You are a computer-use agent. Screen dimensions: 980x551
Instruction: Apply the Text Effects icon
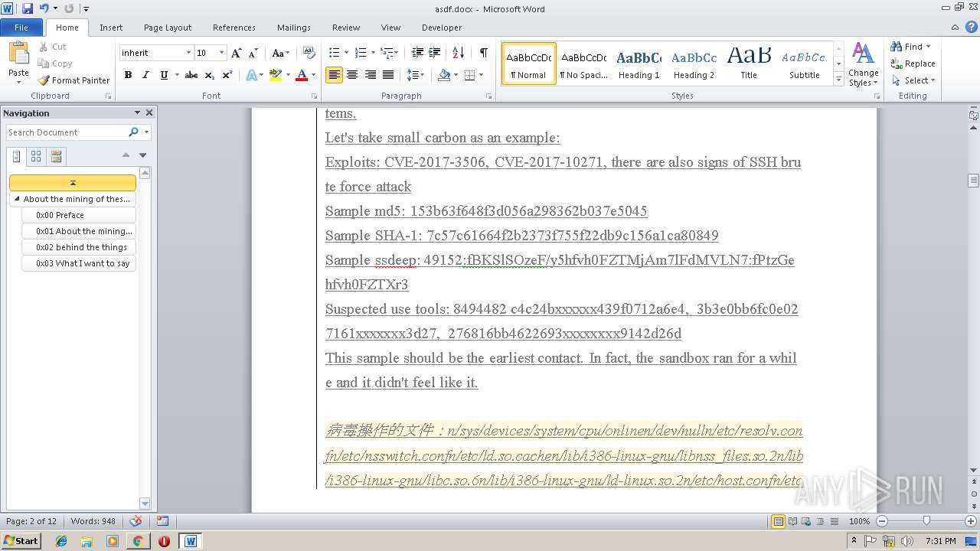pyautogui.click(x=250, y=75)
